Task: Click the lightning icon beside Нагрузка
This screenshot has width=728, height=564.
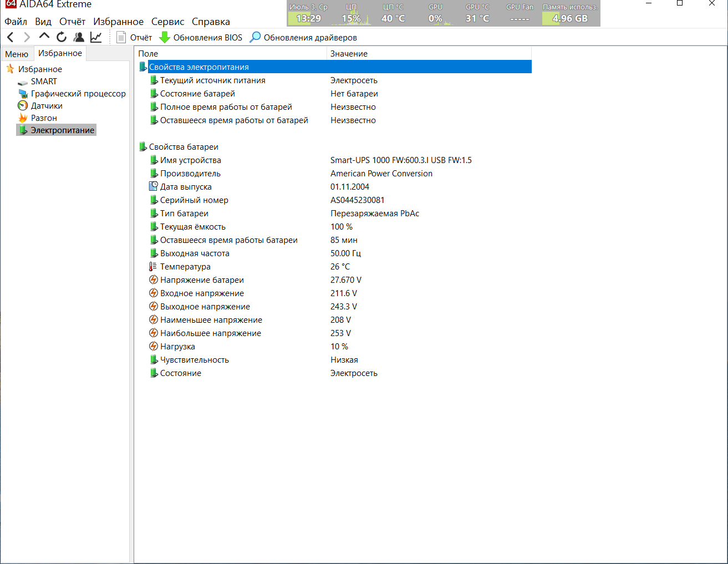Action: (154, 347)
